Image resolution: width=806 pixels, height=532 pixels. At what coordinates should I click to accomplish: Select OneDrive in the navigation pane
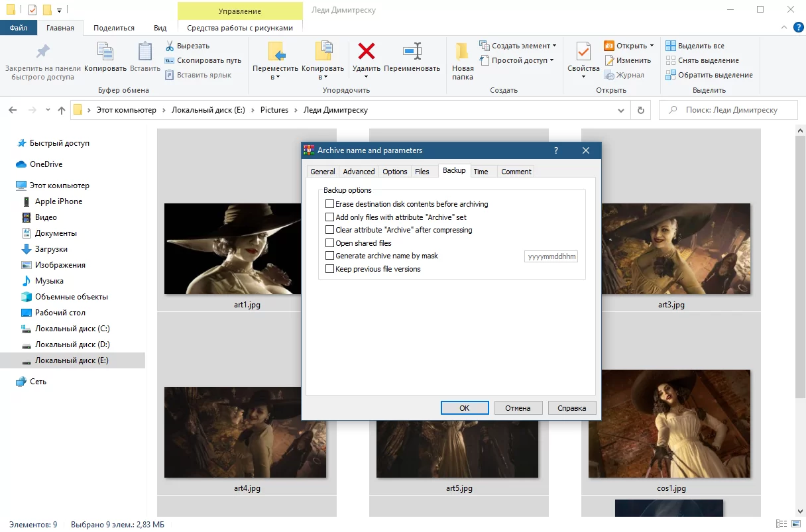tap(46, 164)
